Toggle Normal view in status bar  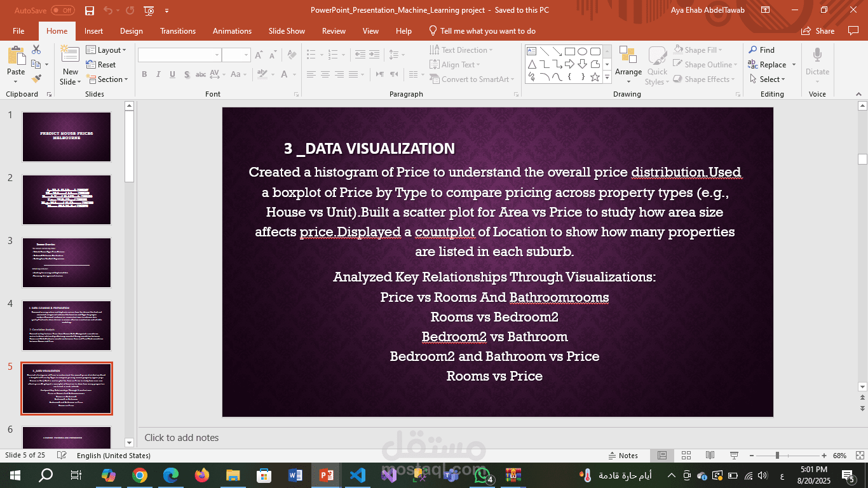661,456
